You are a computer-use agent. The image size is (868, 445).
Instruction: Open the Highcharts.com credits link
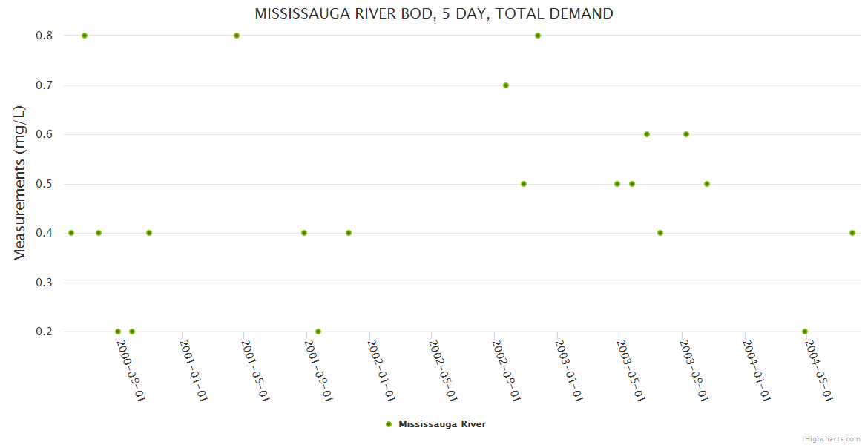pos(832,438)
